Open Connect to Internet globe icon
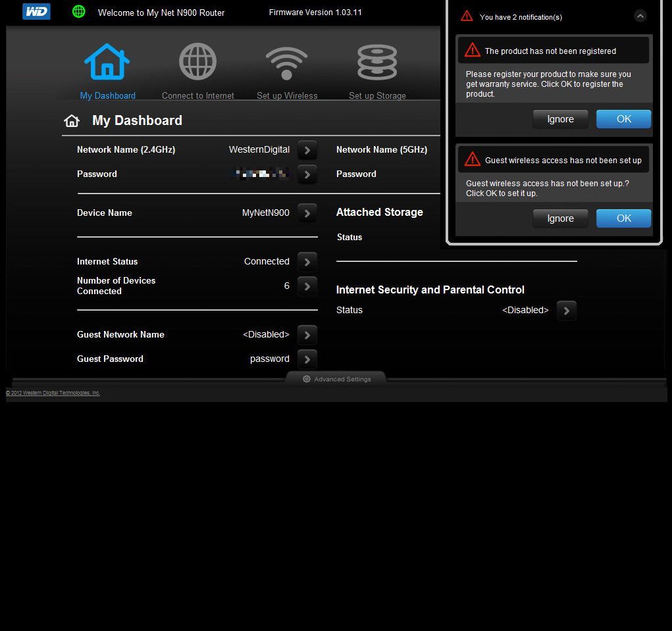The image size is (672, 631). click(x=197, y=62)
